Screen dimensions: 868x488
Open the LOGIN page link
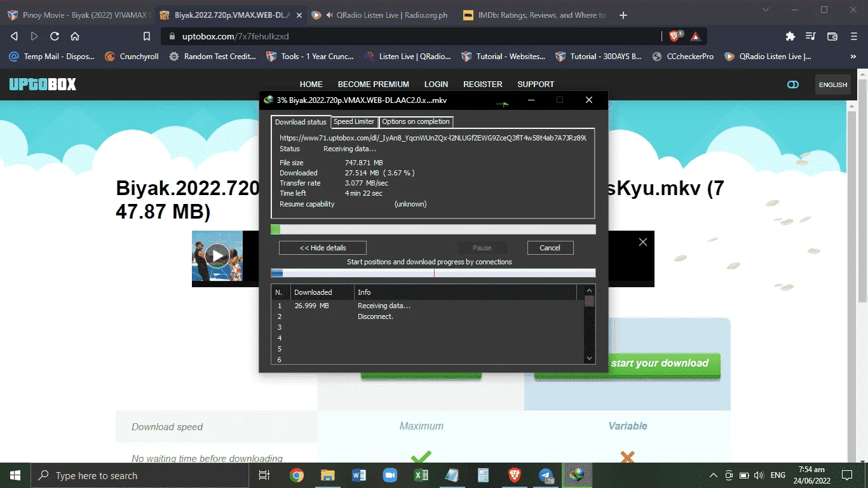(436, 84)
